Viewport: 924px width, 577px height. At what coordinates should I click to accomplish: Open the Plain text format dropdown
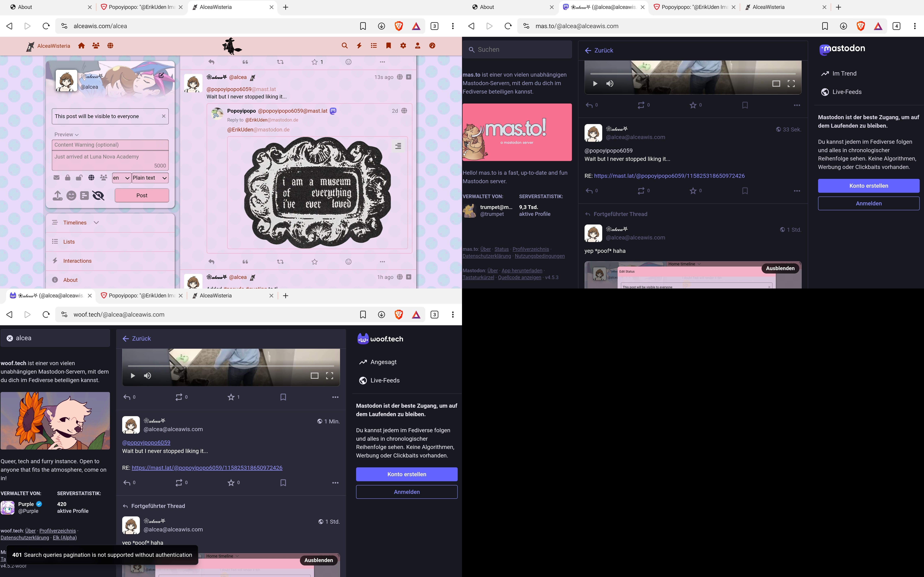click(x=150, y=178)
